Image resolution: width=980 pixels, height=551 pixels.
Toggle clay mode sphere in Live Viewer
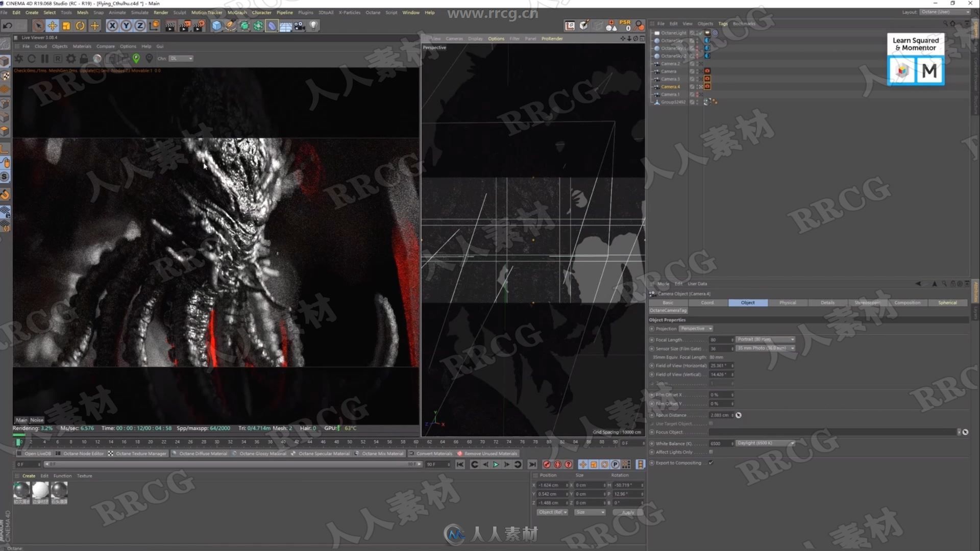(97, 59)
